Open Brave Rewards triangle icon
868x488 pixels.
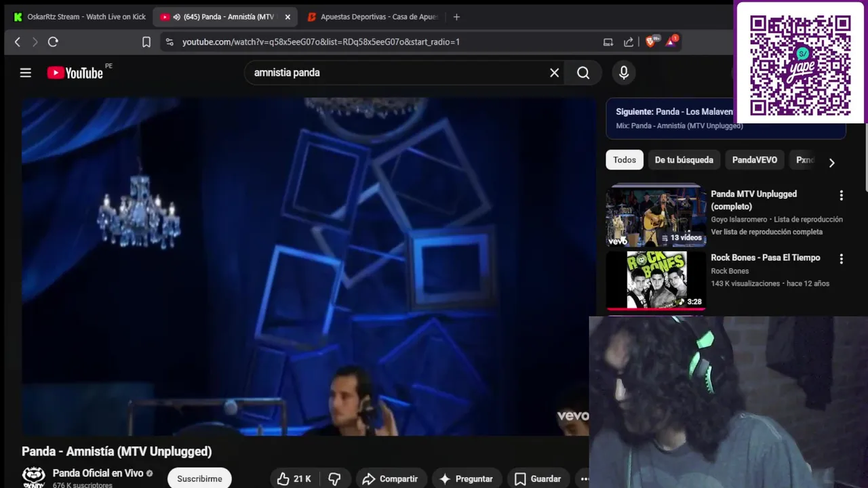tap(671, 41)
